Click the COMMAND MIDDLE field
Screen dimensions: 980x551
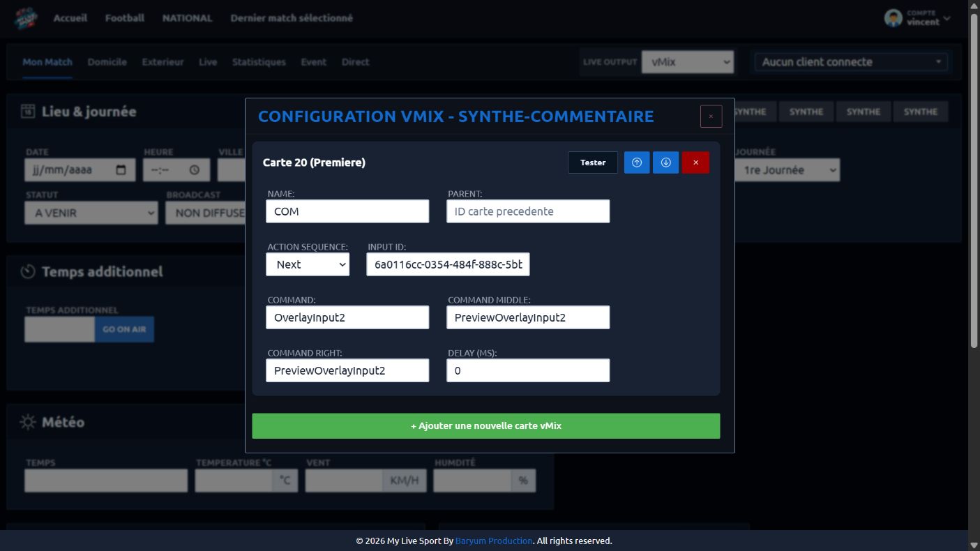click(528, 317)
